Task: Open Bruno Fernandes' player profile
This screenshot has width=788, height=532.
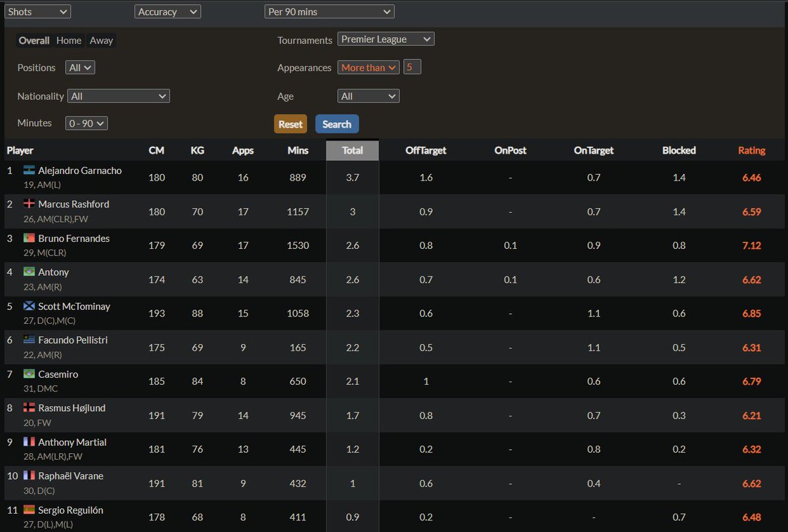Action: click(74, 238)
